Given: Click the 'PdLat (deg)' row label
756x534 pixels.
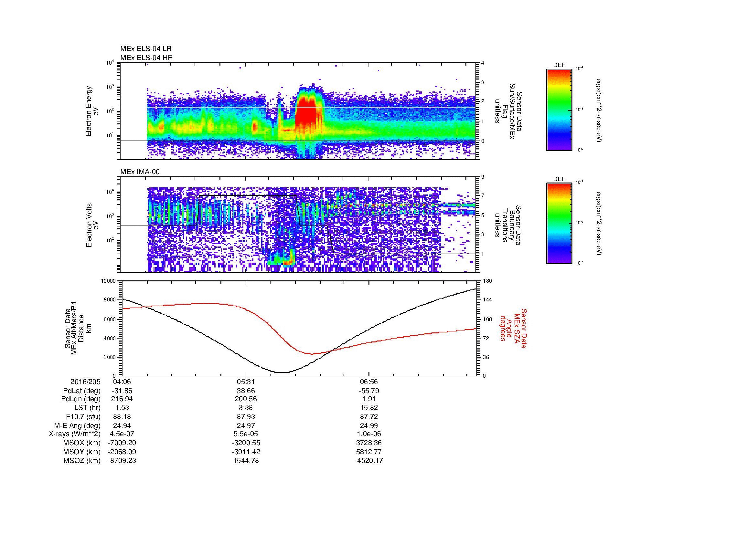Looking at the screenshot, I should point(81,391).
